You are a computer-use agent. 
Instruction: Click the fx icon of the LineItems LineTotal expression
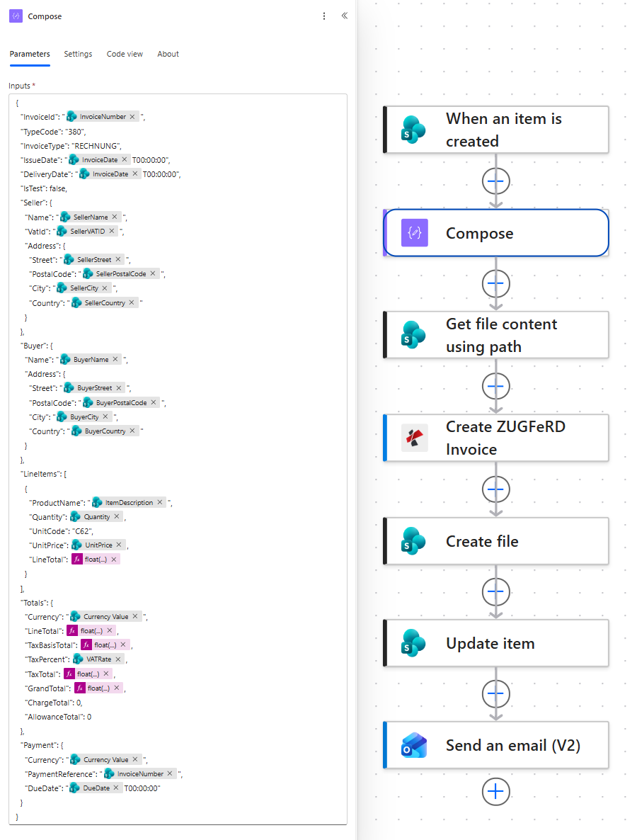77,560
